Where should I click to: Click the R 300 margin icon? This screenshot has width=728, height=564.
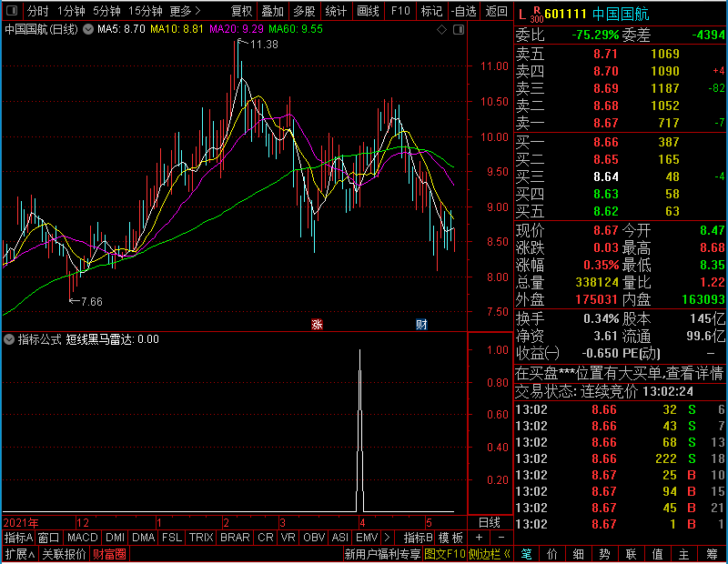coord(537,15)
